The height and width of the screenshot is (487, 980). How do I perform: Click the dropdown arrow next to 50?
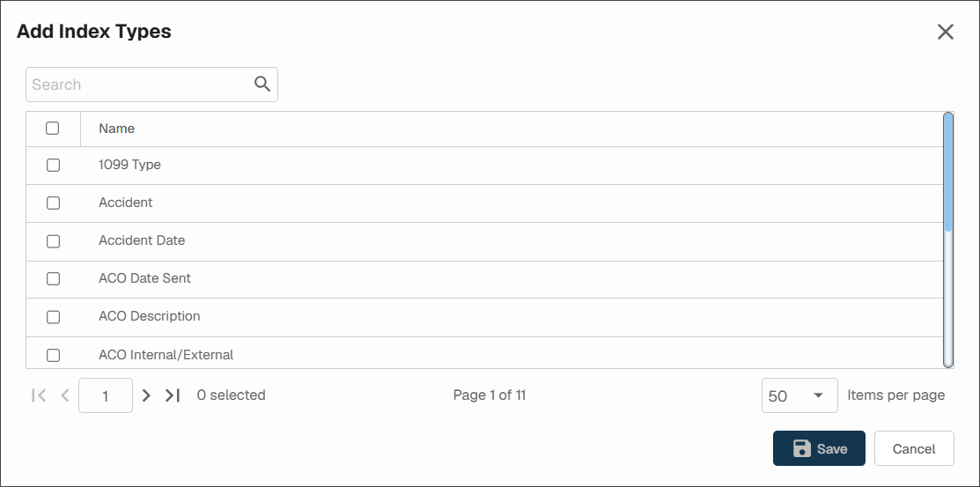coord(817,395)
